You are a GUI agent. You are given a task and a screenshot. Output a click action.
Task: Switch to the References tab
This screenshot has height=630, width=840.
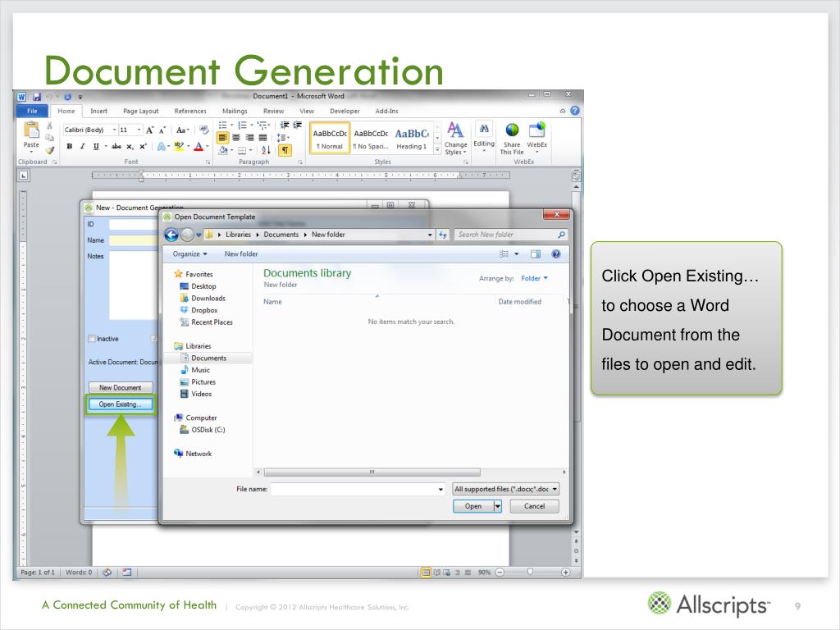pos(190,111)
